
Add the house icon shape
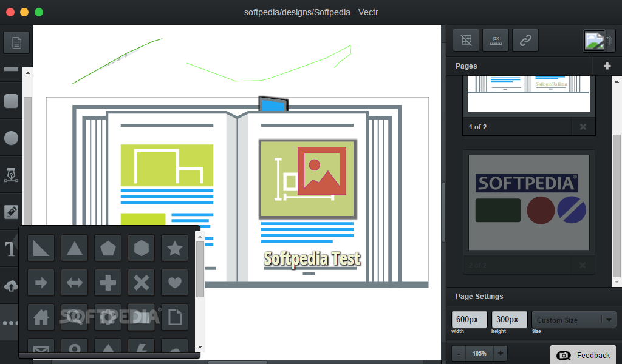(41, 317)
